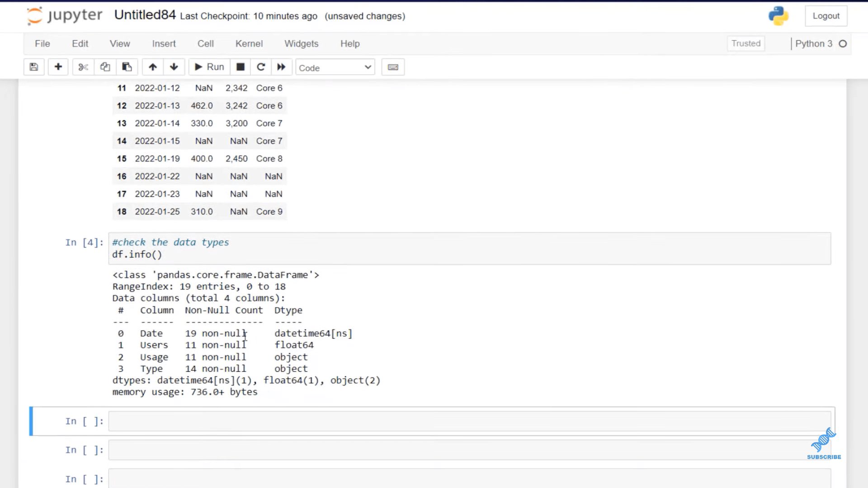The image size is (868, 488).
Task: Restart kernel and rerun all cells icon
Action: coord(281,67)
